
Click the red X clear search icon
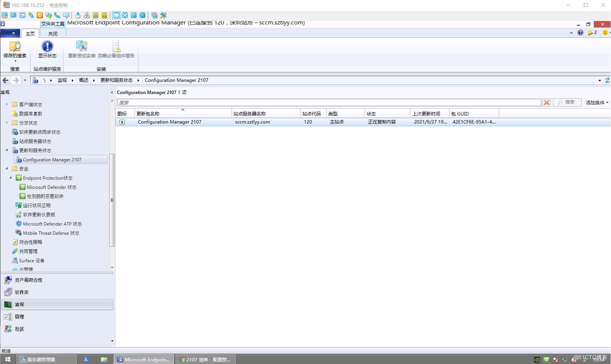coord(547,102)
